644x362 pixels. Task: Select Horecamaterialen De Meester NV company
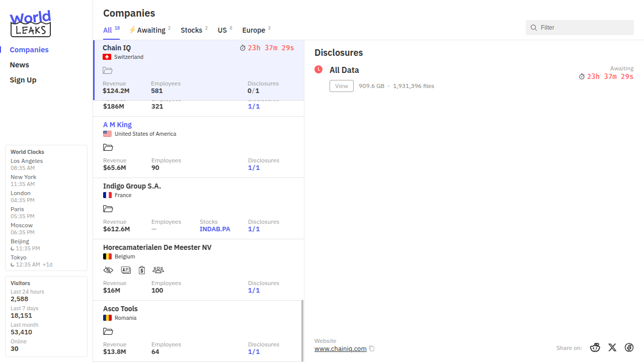[157, 247]
